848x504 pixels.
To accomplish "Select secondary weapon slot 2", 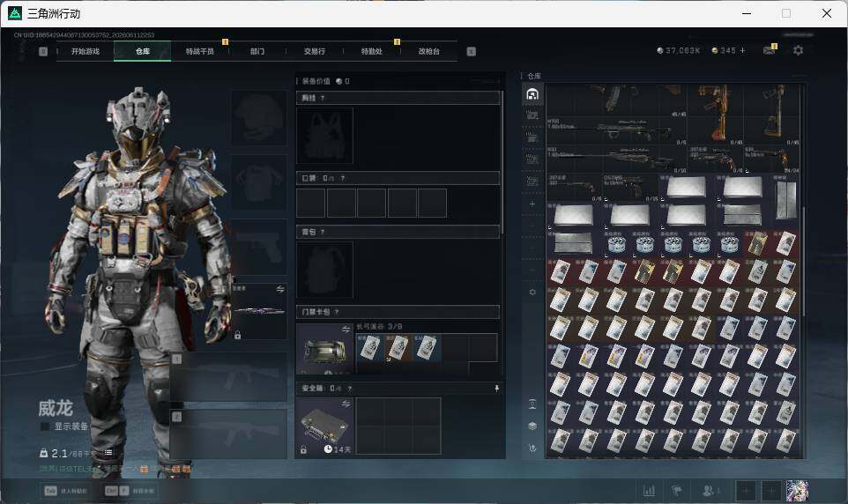I will tap(229, 434).
